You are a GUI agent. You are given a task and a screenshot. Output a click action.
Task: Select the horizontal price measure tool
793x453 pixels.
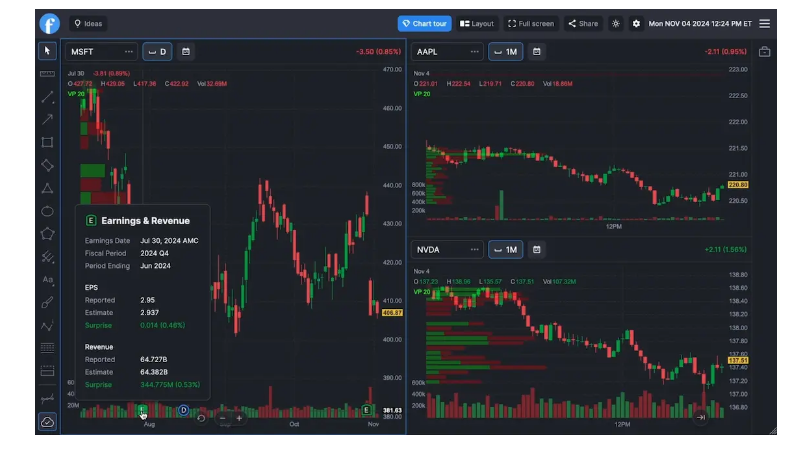[x=47, y=399]
